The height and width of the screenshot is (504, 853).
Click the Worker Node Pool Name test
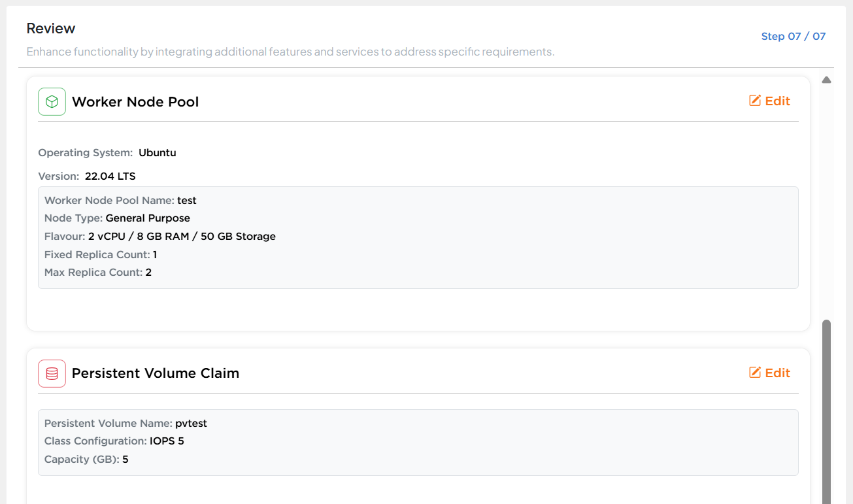pyautogui.click(x=187, y=200)
